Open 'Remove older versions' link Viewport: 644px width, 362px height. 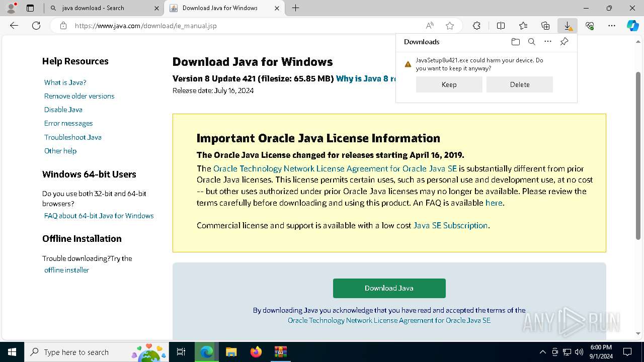point(79,96)
